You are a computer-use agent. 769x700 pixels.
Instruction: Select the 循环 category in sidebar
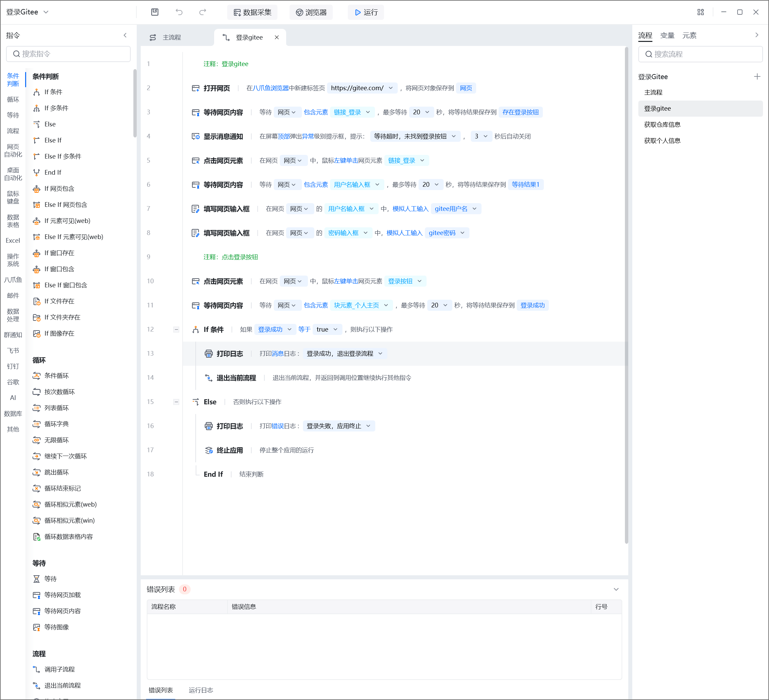13,100
